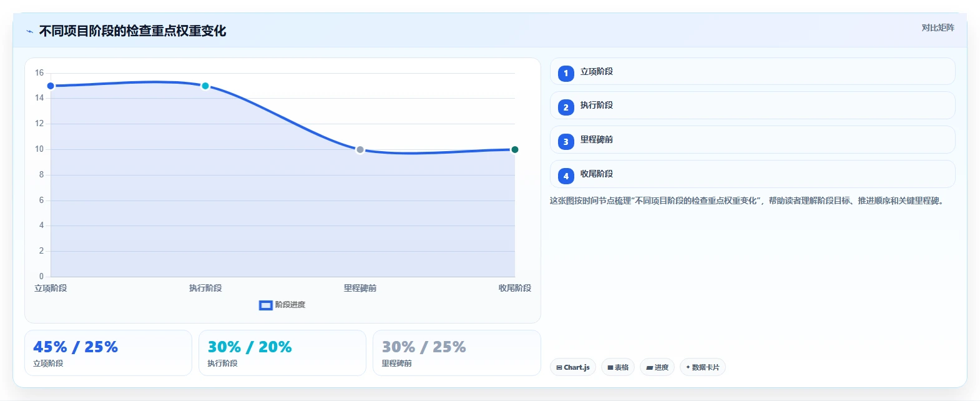Select the 执行阶段 list row
Viewport: 980px width, 401px height.
tap(753, 106)
